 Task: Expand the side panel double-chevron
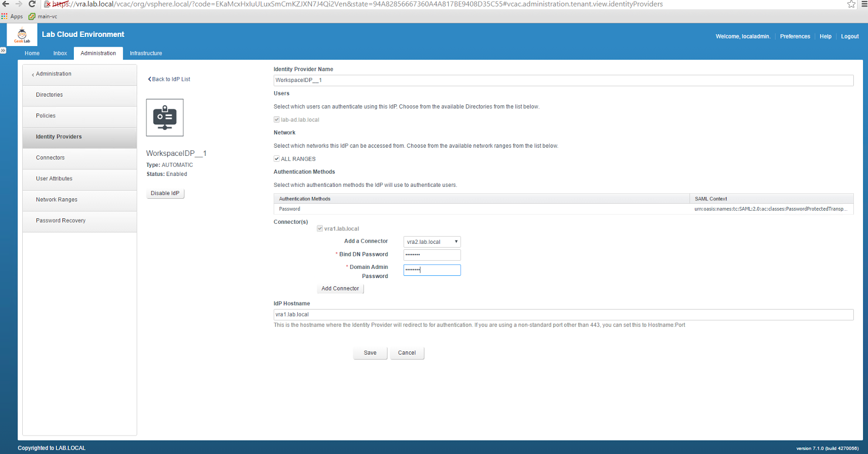pyautogui.click(x=3, y=50)
